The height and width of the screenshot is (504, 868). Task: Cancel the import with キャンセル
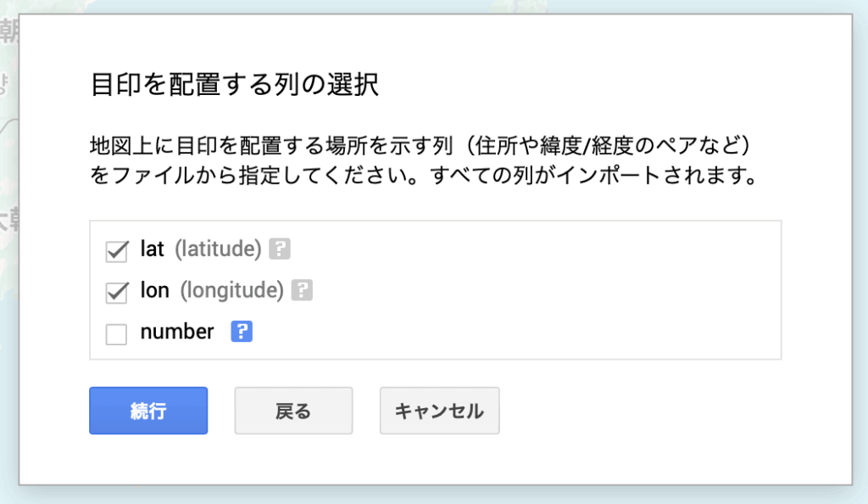pos(439,411)
